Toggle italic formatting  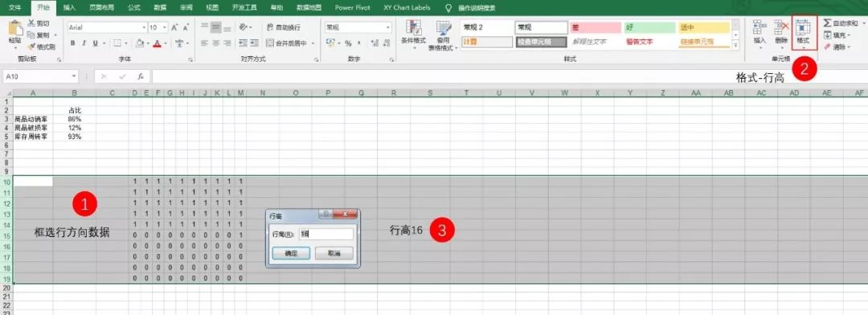[84, 43]
